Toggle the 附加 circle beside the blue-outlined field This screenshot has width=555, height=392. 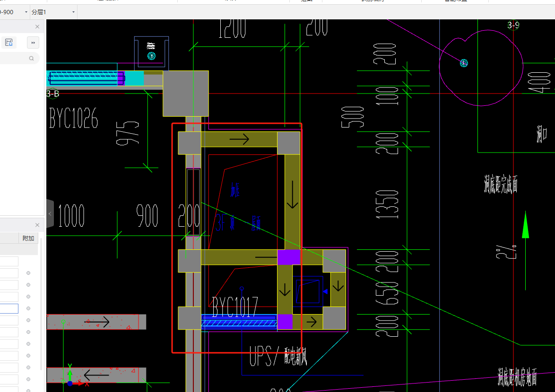click(28, 308)
